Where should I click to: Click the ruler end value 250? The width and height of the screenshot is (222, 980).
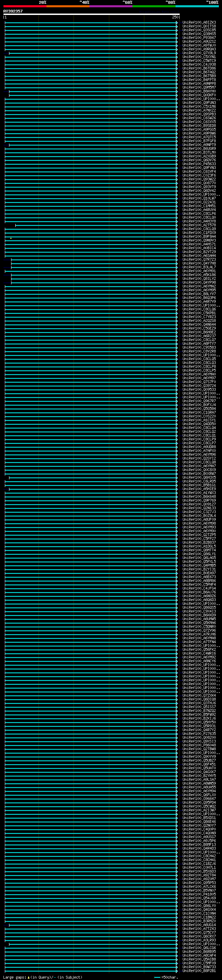175,17
